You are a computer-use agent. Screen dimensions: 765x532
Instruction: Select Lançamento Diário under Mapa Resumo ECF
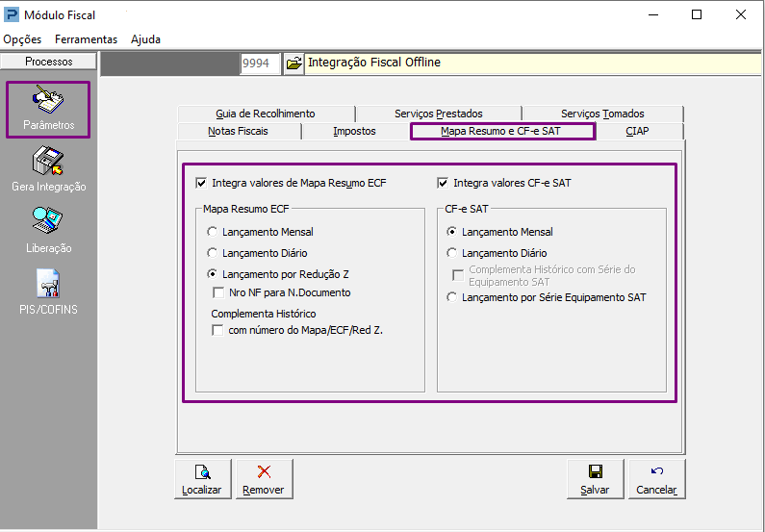[x=212, y=253]
